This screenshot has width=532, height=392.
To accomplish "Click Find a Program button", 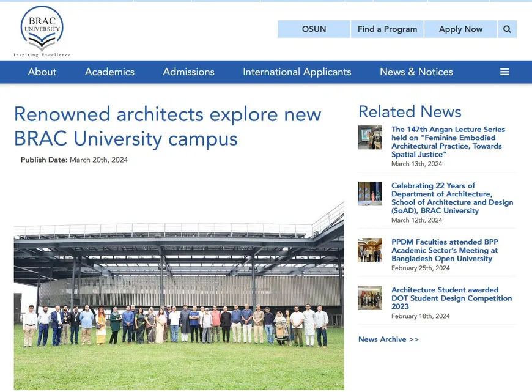I will click(x=387, y=29).
